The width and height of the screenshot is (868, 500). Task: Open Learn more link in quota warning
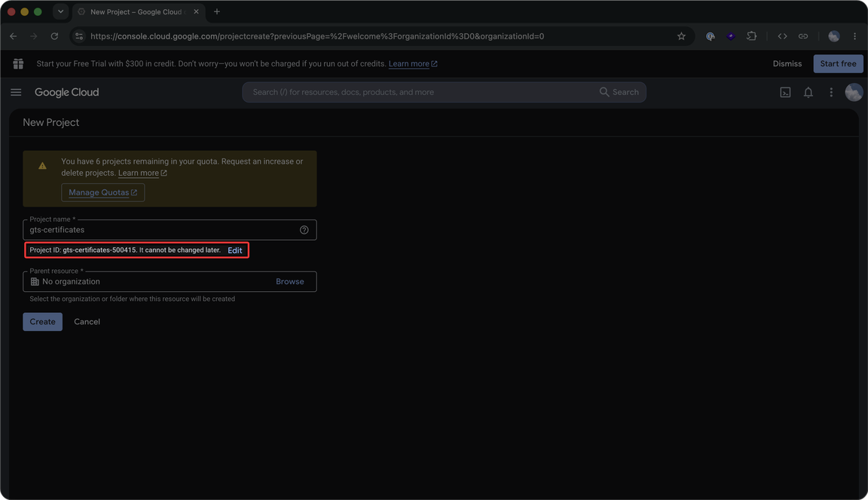[x=142, y=173]
